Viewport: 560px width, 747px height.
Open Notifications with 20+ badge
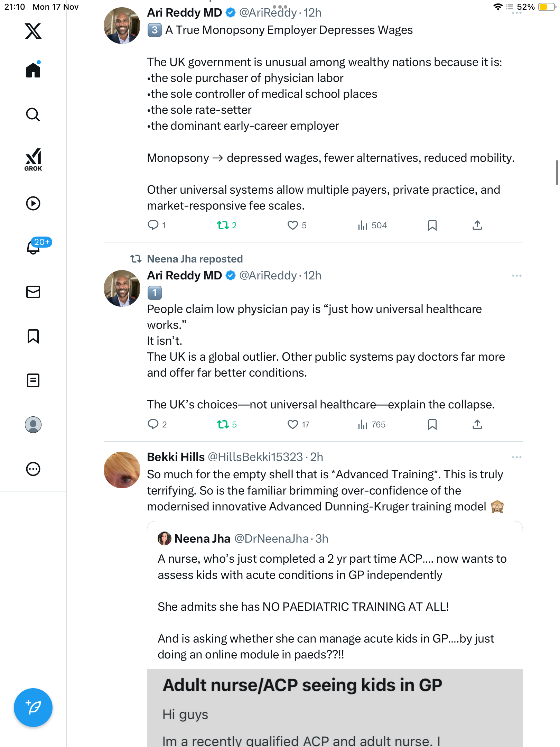point(34,247)
